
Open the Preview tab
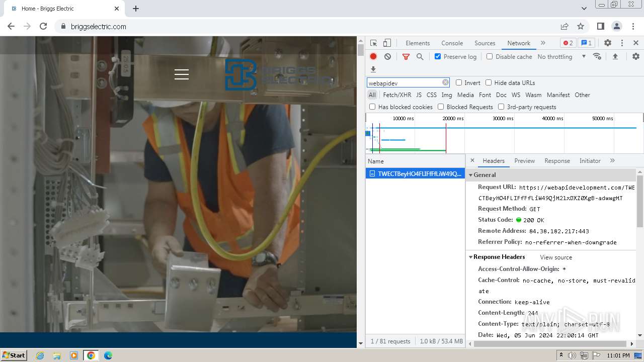pos(524,161)
